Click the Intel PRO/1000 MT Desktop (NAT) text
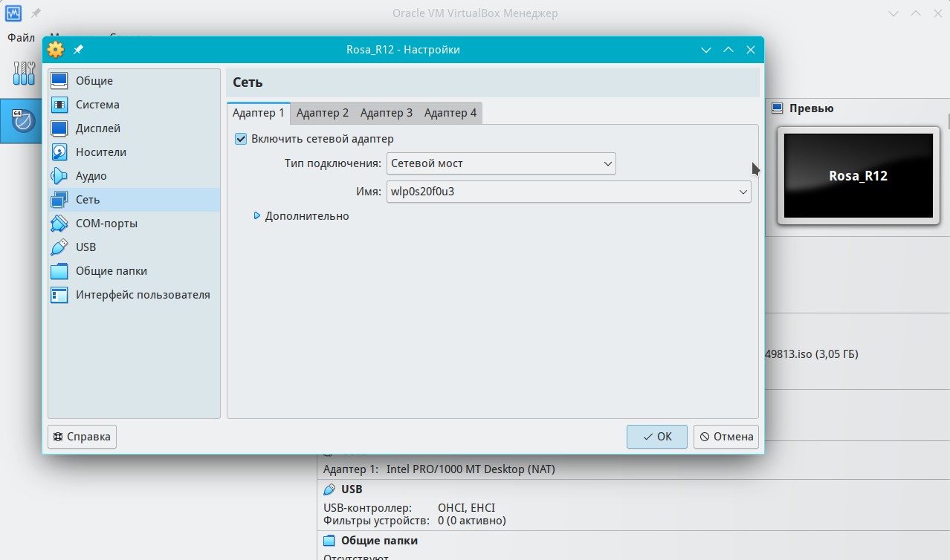This screenshot has width=950, height=560. 471,469
